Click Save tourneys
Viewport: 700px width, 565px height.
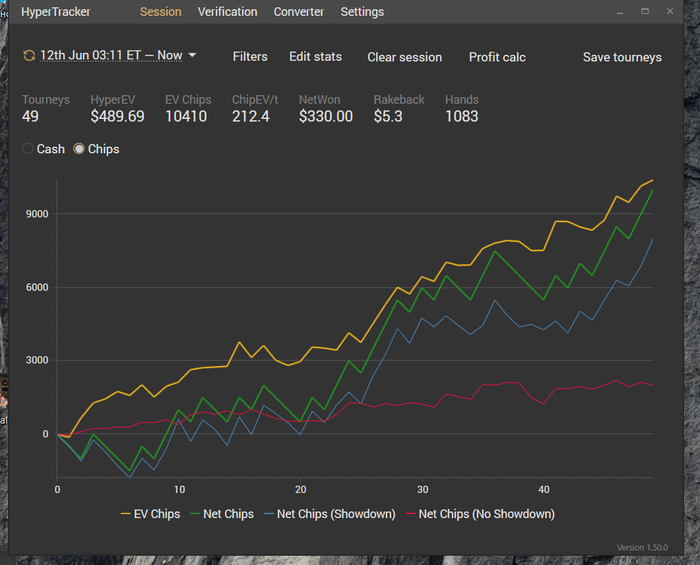click(x=622, y=57)
